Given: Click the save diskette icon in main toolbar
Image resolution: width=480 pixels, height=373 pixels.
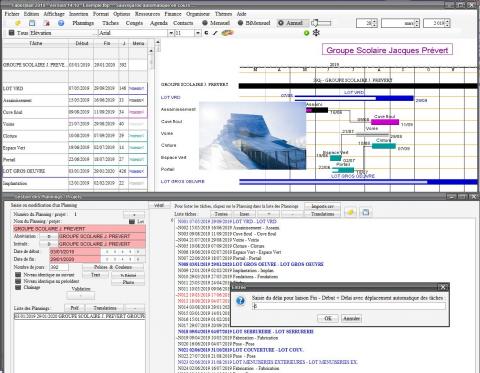Looking at the screenshot, I should pos(32,23).
